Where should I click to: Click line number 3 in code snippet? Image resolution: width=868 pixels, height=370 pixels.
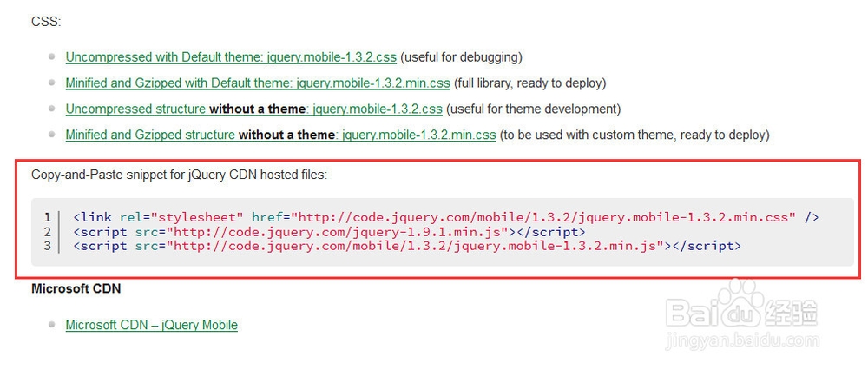click(48, 246)
